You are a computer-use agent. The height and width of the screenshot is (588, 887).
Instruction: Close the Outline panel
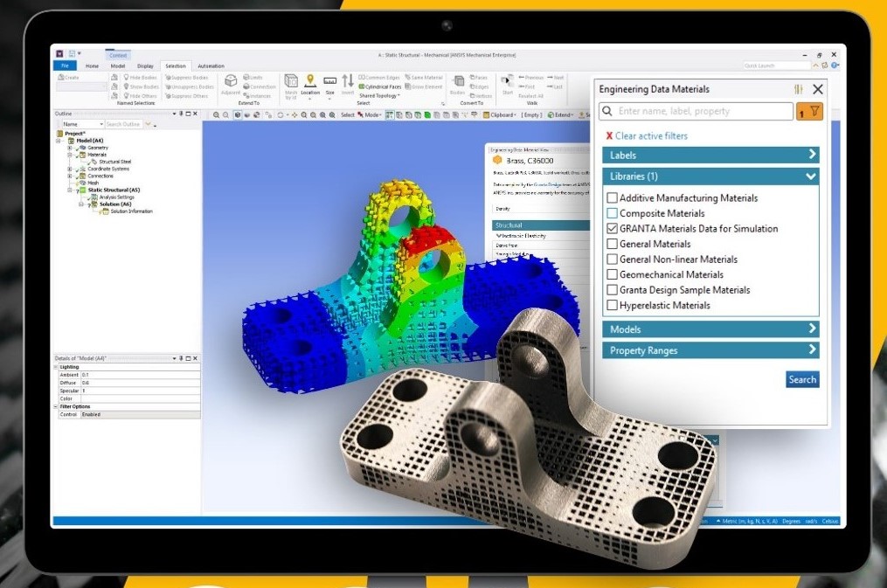coord(195,114)
